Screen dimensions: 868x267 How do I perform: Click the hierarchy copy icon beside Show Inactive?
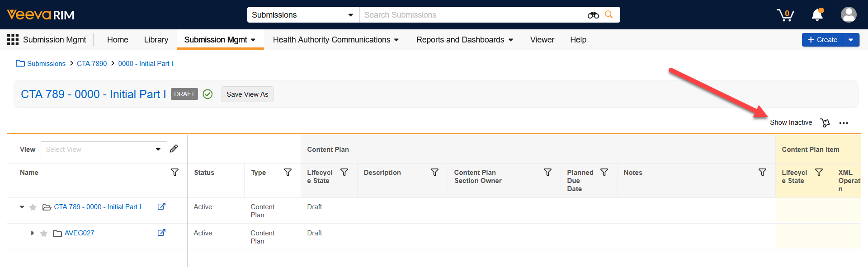(825, 122)
